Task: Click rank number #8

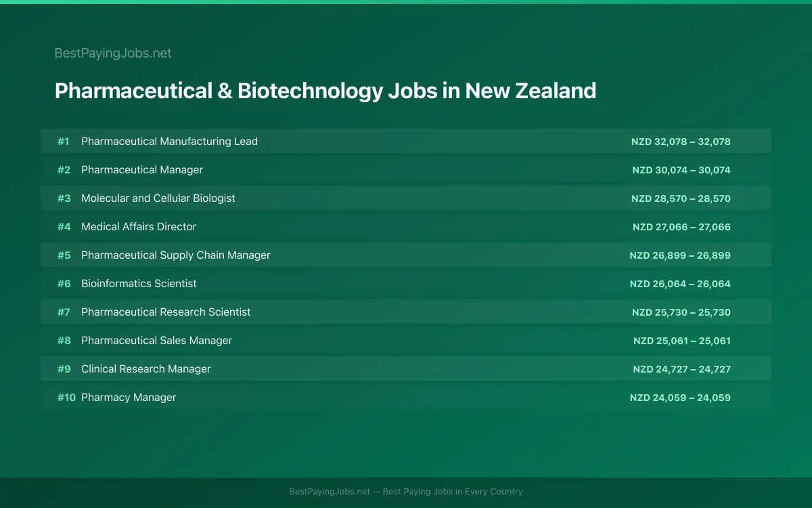Action: (64, 341)
